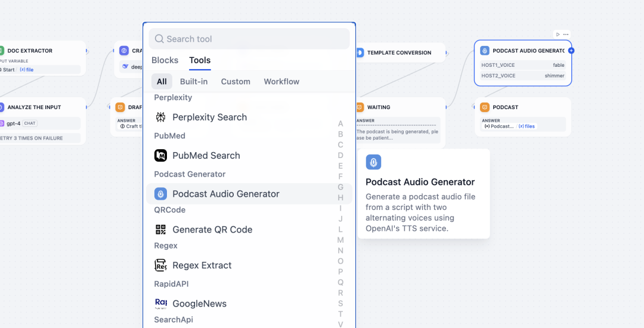Click the Perplexity Search icon
This screenshot has width=644, height=328.
click(160, 117)
